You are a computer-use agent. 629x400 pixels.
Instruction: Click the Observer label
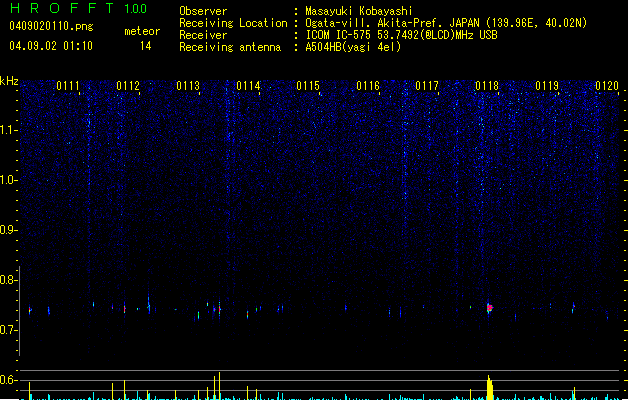coord(203,11)
